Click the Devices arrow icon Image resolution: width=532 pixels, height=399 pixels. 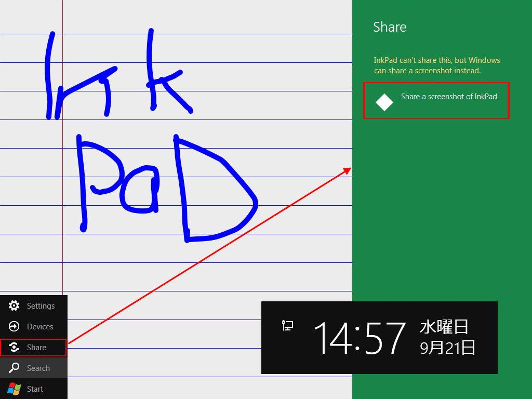14,326
